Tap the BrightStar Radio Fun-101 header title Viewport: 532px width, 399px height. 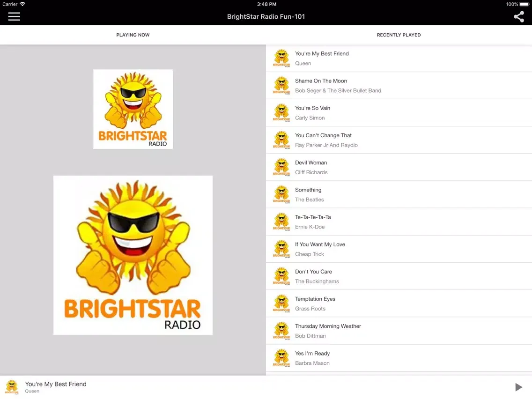[266, 17]
